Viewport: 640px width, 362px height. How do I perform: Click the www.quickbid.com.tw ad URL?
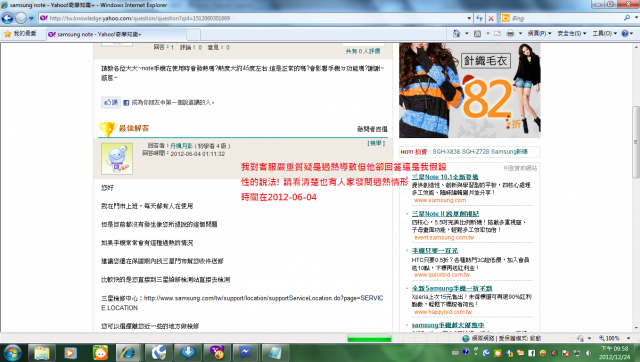click(442, 275)
